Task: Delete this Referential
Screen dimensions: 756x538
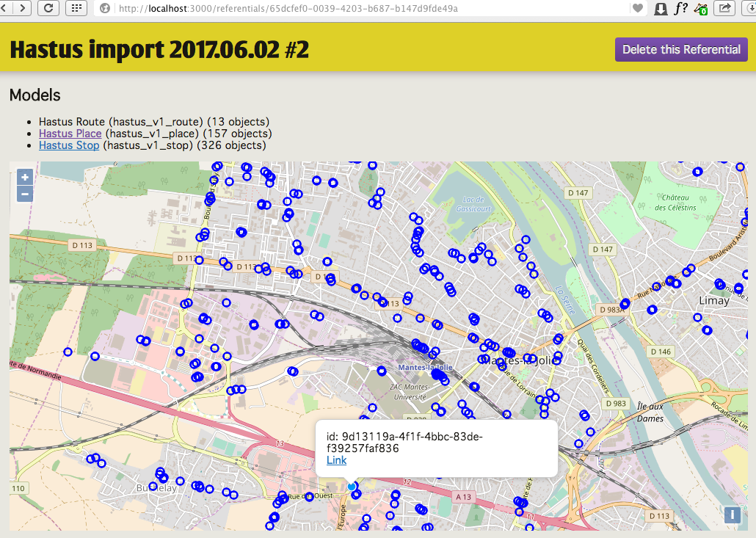Action: 681,49
